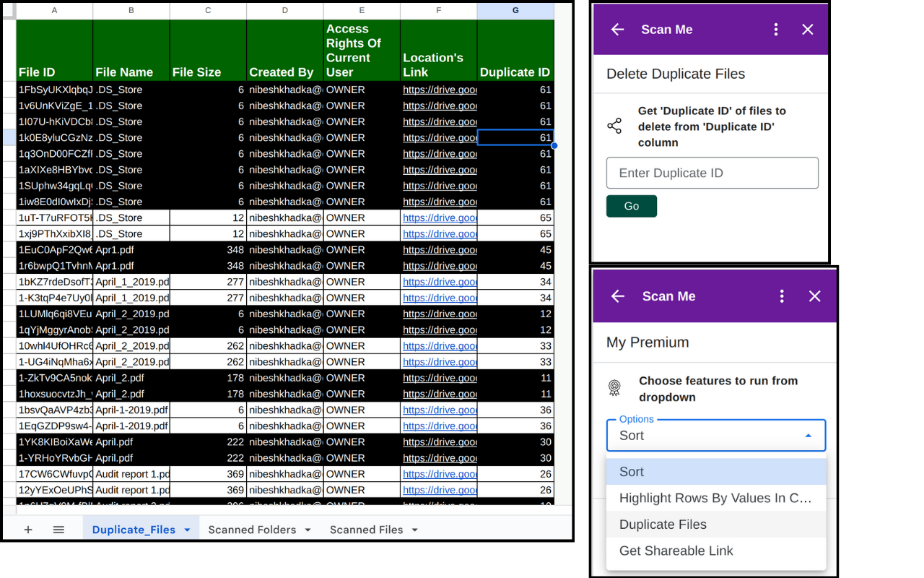Image resolution: width=924 pixels, height=578 pixels.
Task: Select Duplicate ID 12 in 1LUMlq6qi8VEu row
Action: click(x=515, y=314)
